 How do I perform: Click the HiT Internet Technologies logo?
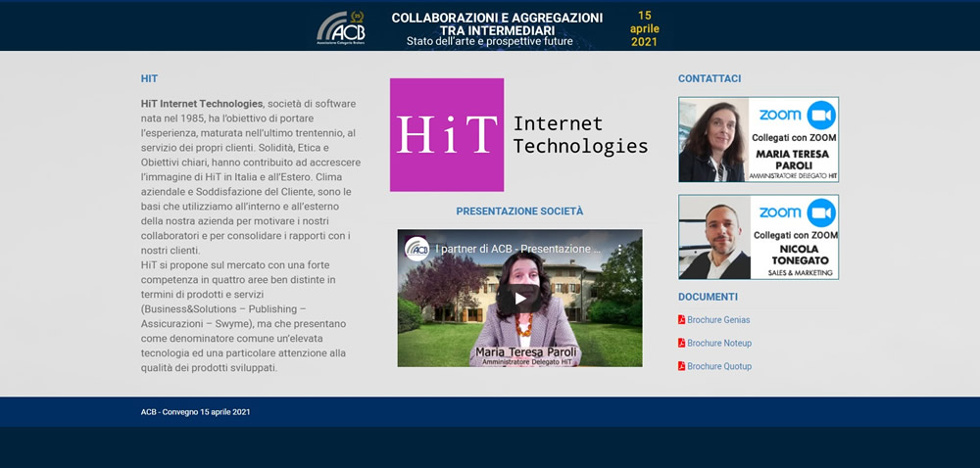click(x=518, y=135)
